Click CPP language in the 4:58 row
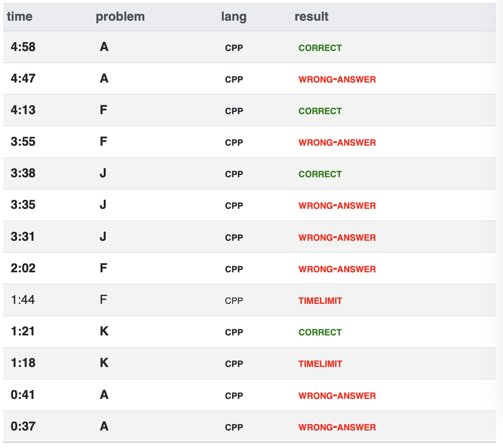 234,48
